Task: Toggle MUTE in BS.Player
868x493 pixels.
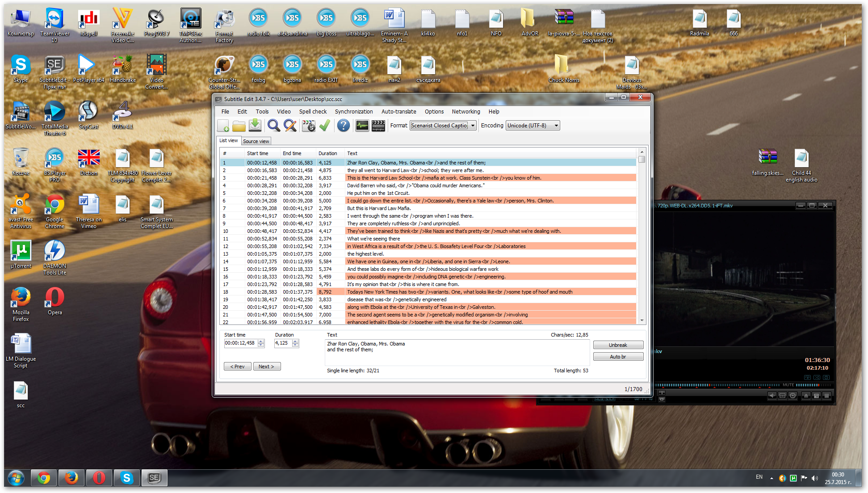Action: click(x=788, y=385)
